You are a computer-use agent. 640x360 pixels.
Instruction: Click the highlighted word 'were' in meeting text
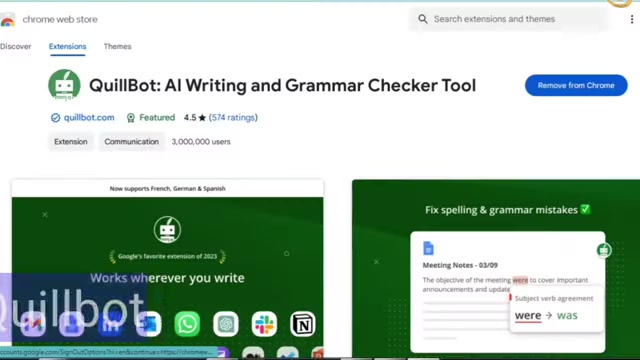click(520, 280)
